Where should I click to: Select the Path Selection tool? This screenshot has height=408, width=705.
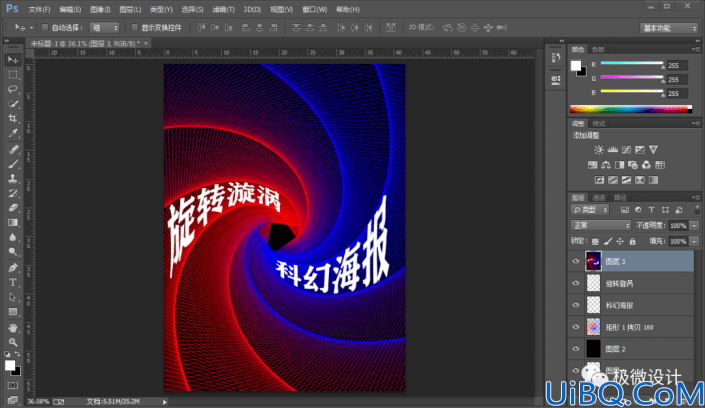13,297
